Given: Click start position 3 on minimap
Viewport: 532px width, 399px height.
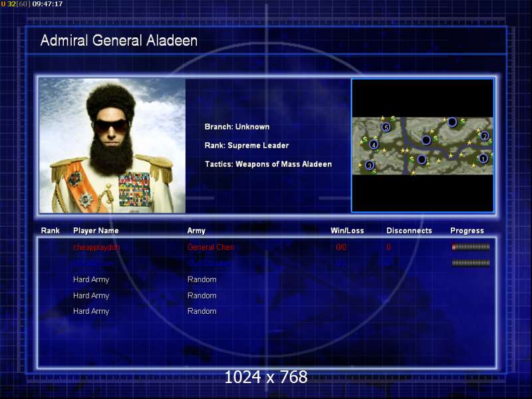Looking at the screenshot, I should click(x=370, y=165).
